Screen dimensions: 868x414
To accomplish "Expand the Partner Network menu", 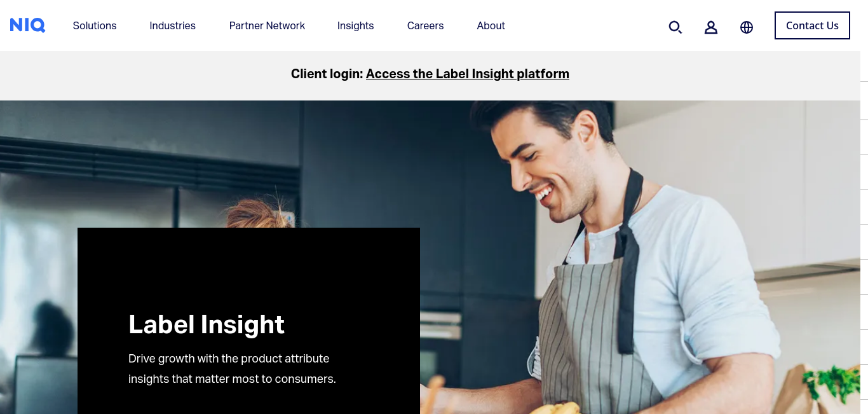I will pos(267,25).
